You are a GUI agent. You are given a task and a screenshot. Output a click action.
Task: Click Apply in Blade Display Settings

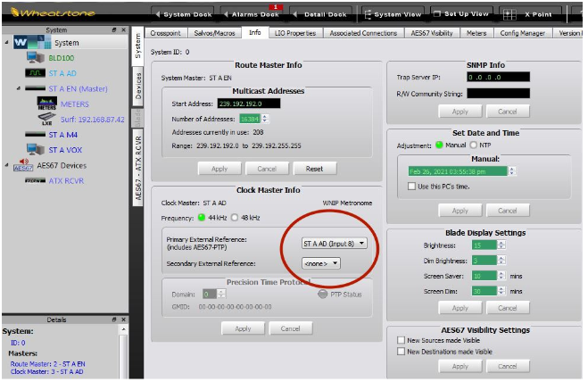(460, 308)
